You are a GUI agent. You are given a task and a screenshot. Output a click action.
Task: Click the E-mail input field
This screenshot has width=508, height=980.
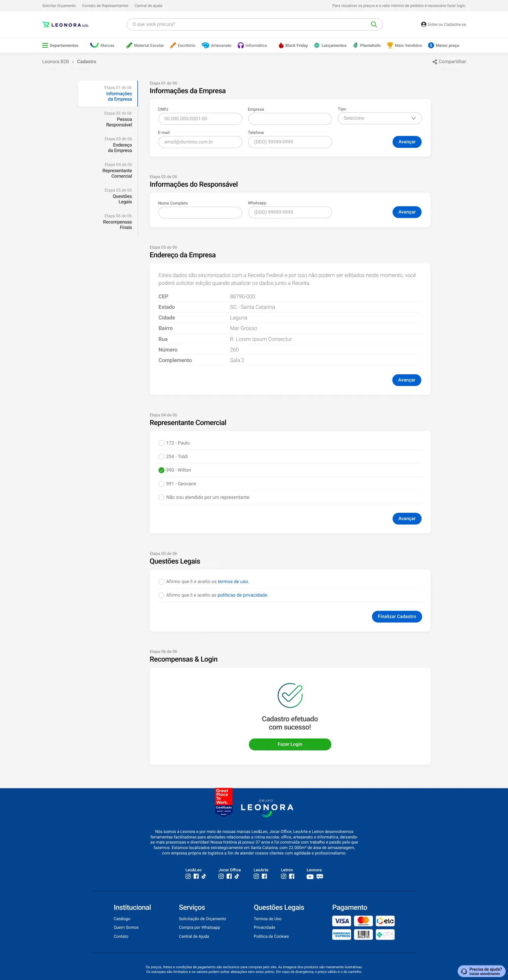click(x=200, y=142)
